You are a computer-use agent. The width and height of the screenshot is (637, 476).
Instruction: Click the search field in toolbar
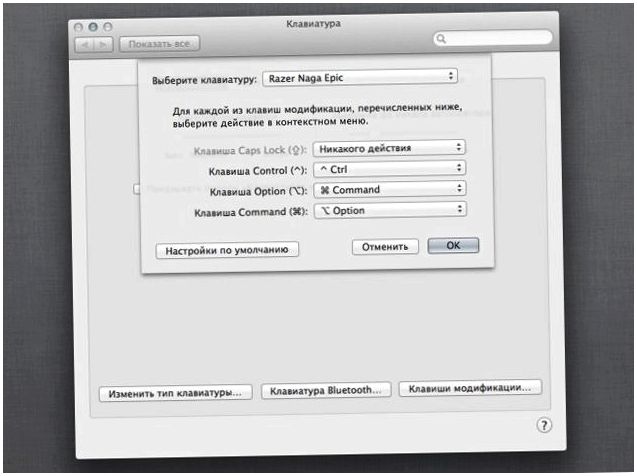[x=492, y=38]
